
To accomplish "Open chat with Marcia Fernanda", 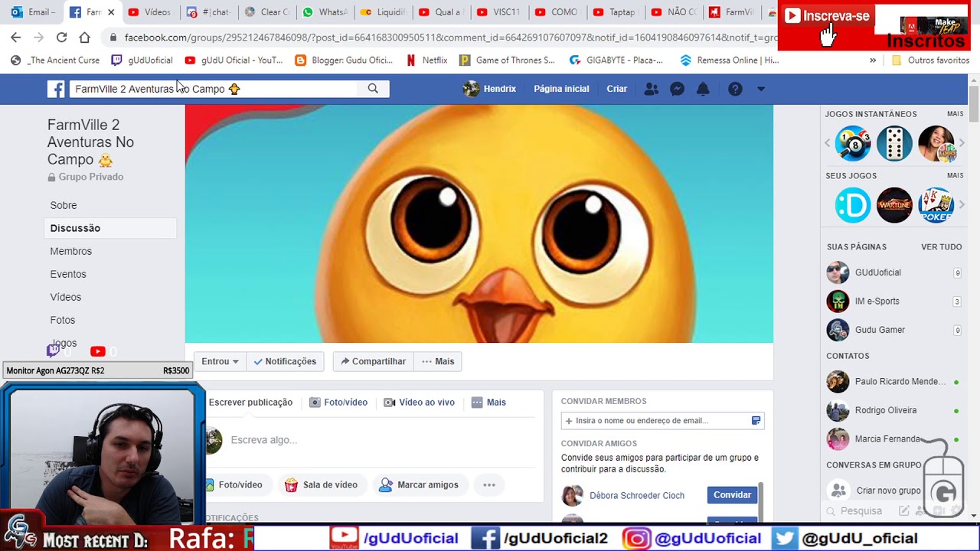I will (x=887, y=439).
